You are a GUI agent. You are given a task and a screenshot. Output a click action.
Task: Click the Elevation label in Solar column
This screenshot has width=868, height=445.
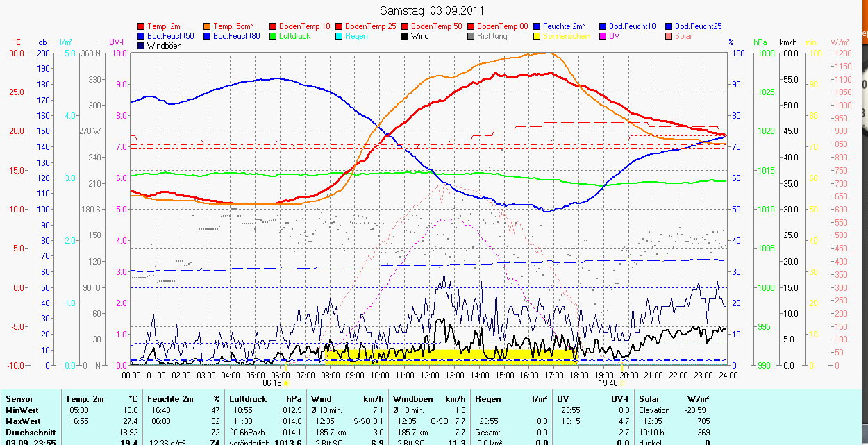[654, 410]
